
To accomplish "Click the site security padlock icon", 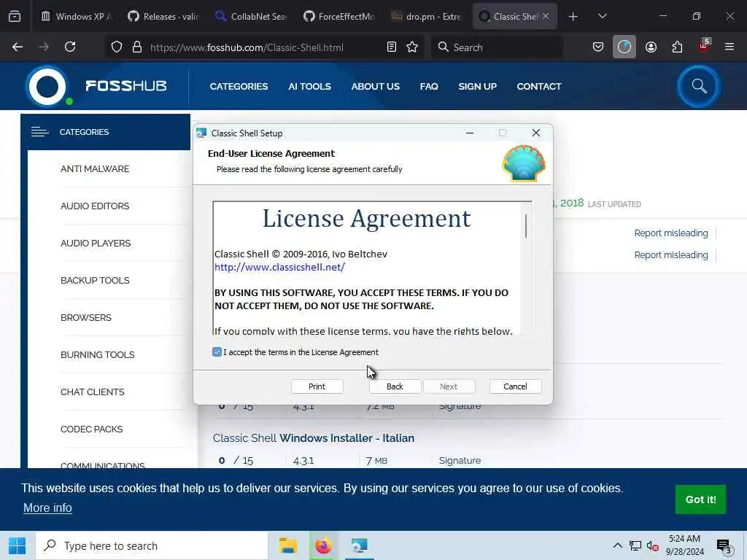I will 137,47.
